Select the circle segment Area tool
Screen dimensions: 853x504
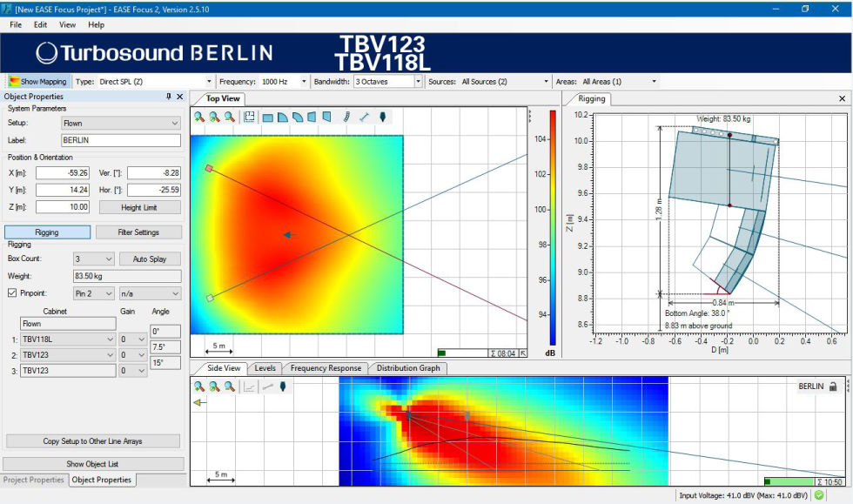[x=299, y=117]
